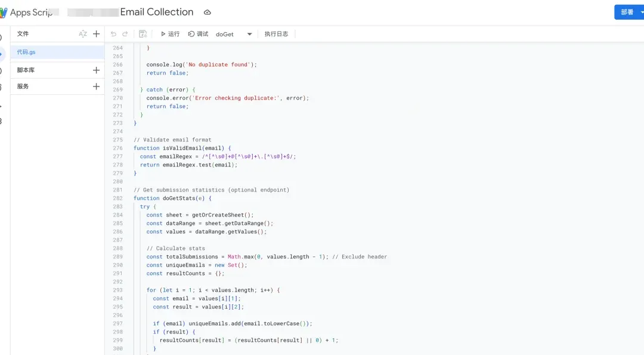
Task: Open the 执行日志 execution log
Action: (276, 34)
